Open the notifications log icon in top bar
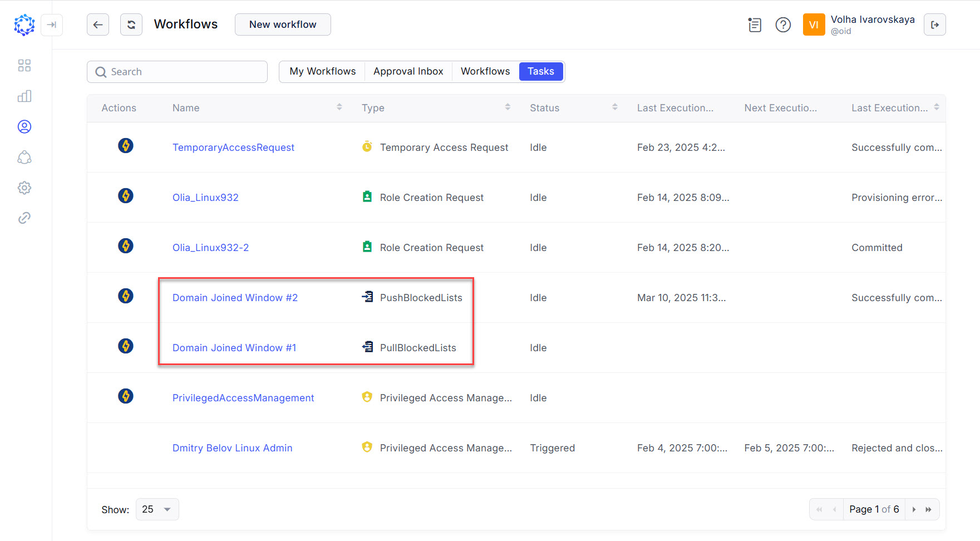The height and width of the screenshot is (541, 980). [754, 24]
